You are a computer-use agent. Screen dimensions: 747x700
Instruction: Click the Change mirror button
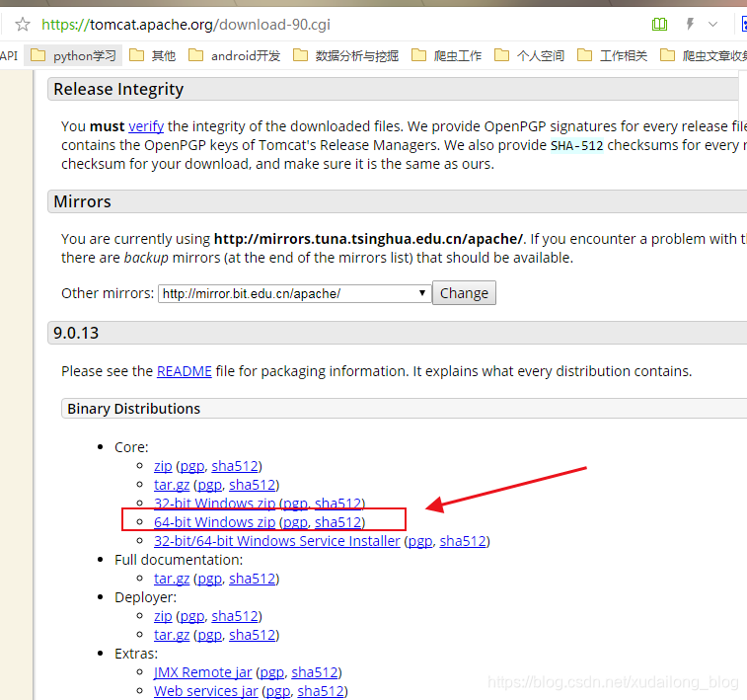(464, 293)
